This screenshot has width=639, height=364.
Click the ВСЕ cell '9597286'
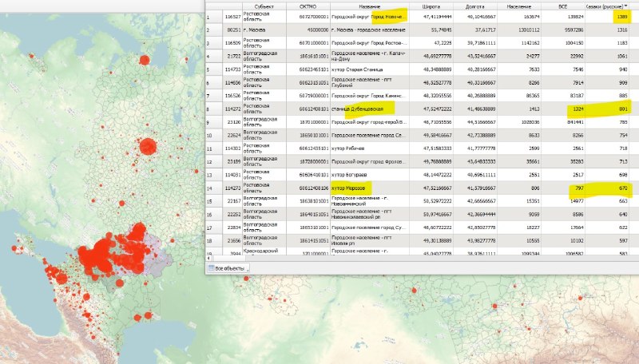click(x=563, y=30)
